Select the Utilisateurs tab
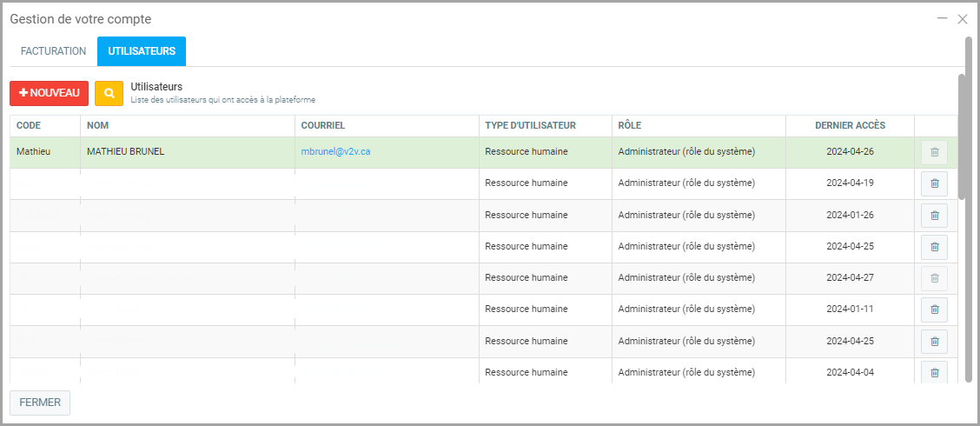 click(x=141, y=51)
